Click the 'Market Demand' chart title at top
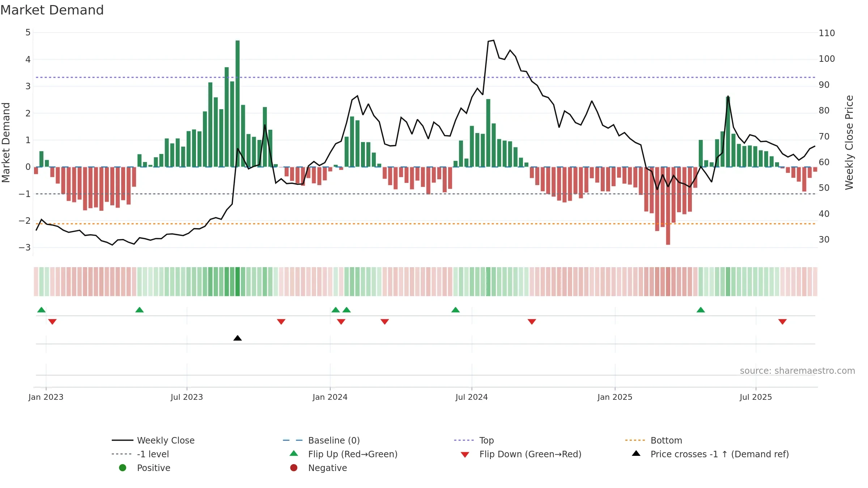The width and height of the screenshot is (868, 488). click(x=52, y=10)
